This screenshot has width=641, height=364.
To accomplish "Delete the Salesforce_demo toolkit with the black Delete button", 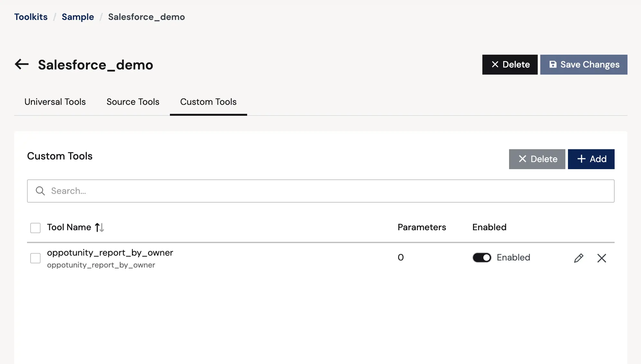I will (x=510, y=65).
